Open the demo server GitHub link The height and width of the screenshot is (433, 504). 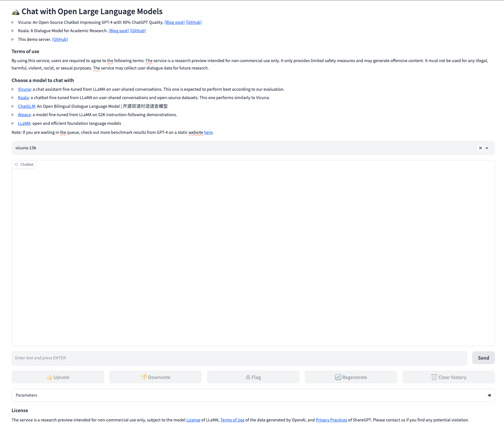[60, 39]
